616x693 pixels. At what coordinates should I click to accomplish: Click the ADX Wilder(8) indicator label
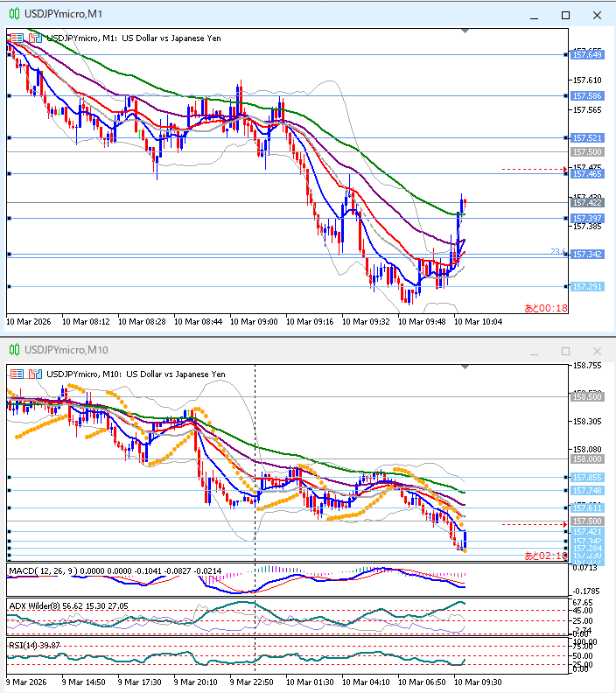pos(33,605)
